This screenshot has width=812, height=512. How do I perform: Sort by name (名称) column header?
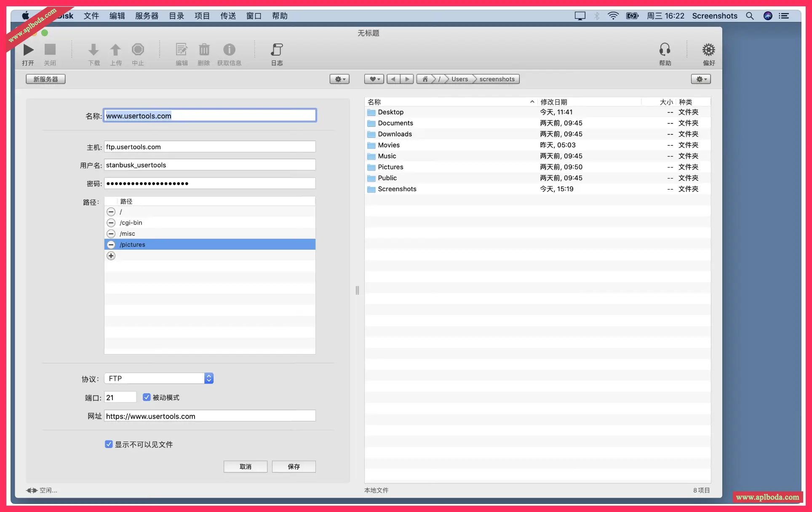coord(451,102)
